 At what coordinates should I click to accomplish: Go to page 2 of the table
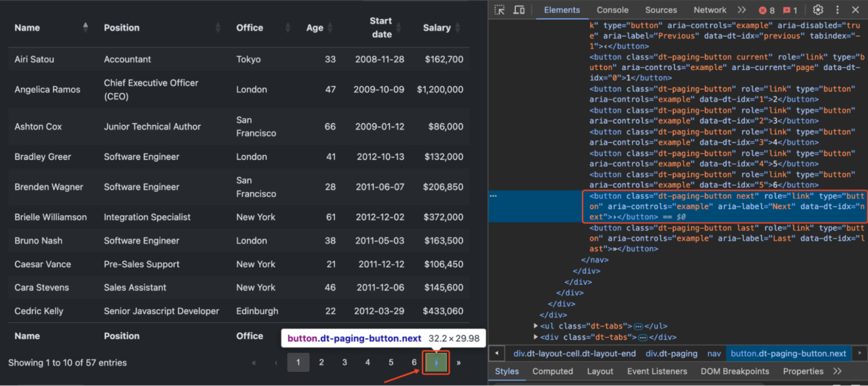point(321,362)
